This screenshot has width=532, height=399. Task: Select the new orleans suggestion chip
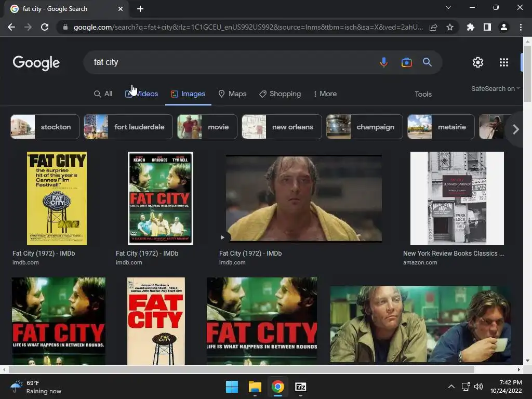point(282,127)
